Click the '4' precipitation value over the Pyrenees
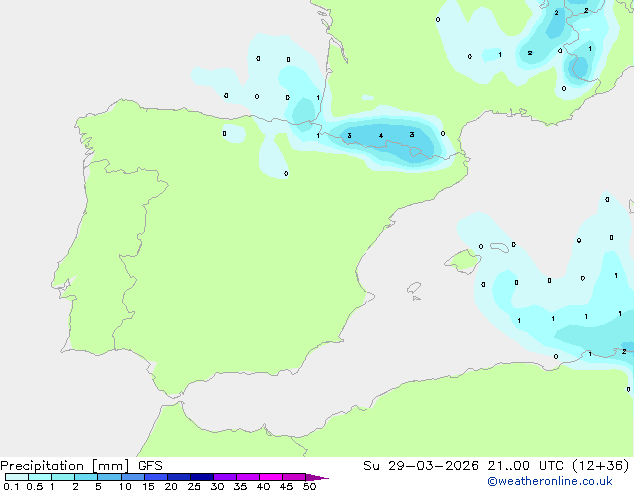634x490 pixels. pyautogui.click(x=380, y=136)
